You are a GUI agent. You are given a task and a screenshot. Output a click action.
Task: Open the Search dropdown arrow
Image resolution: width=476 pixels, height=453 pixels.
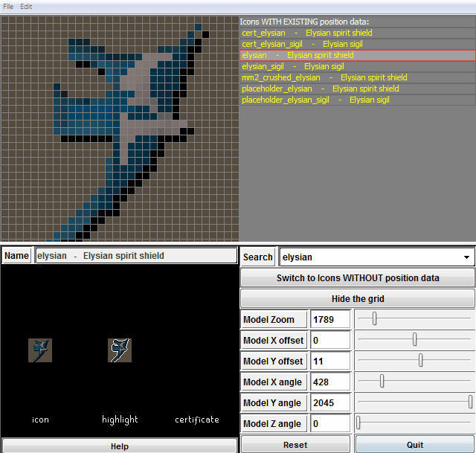click(x=466, y=257)
